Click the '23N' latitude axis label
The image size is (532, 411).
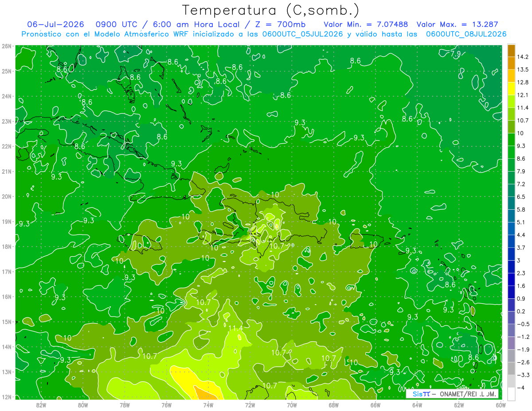pyautogui.click(x=7, y=121)
